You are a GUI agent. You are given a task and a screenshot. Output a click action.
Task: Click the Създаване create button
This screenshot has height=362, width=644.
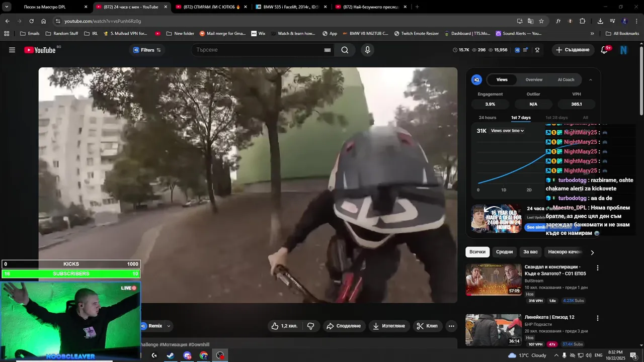(574, 50)
